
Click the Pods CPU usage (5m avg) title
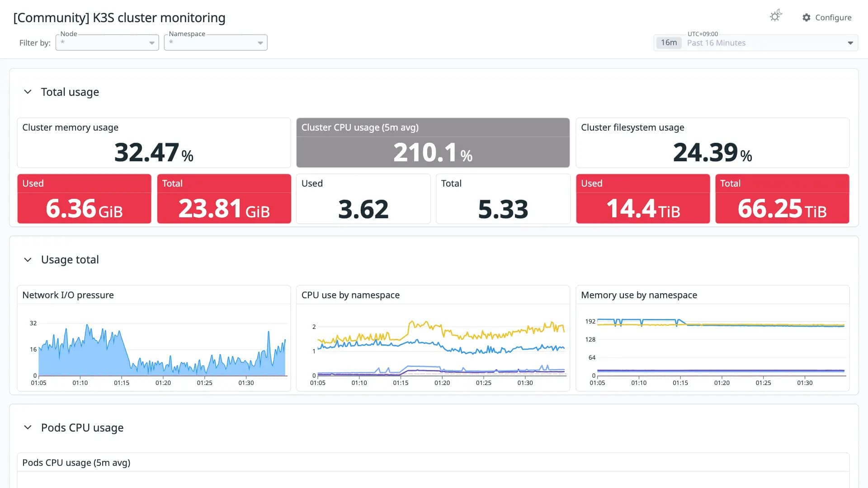[76, 463]
